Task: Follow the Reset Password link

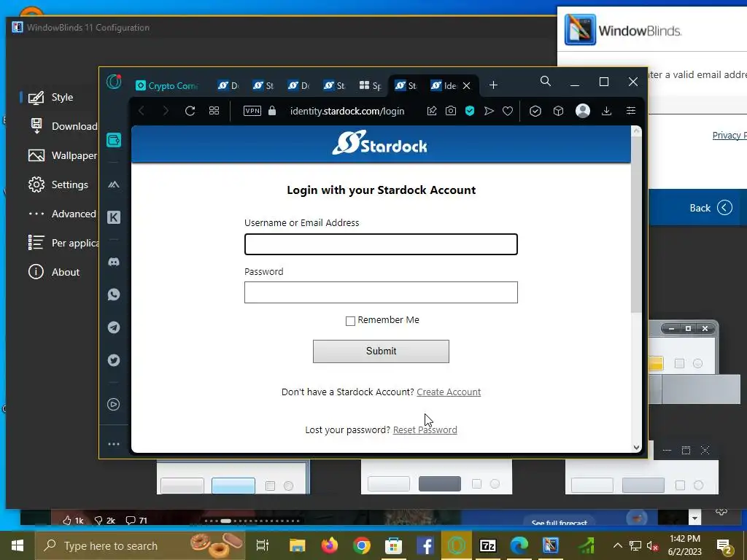Action: pyautogui.click(x=425, y=430)
